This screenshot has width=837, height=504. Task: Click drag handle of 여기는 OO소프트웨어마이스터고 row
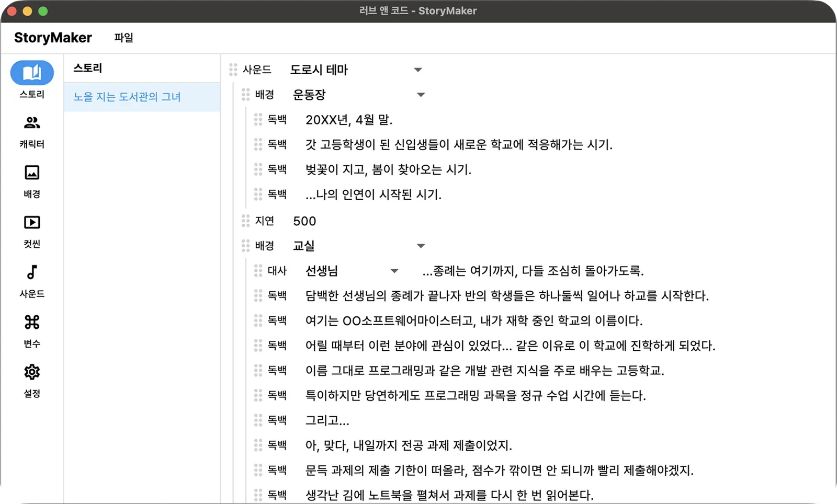click(x=258, y=320)
